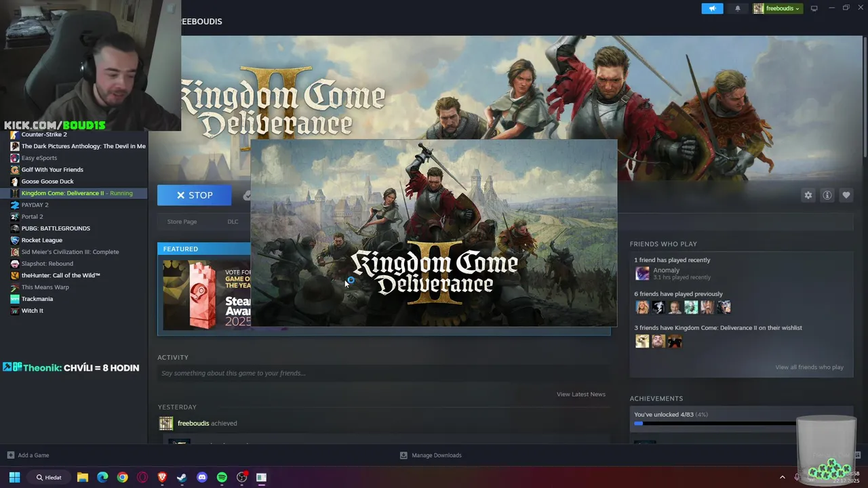Click Anomaly's friend avatar
This screenshot has width=868, height=488.
[x=642, y=273]
